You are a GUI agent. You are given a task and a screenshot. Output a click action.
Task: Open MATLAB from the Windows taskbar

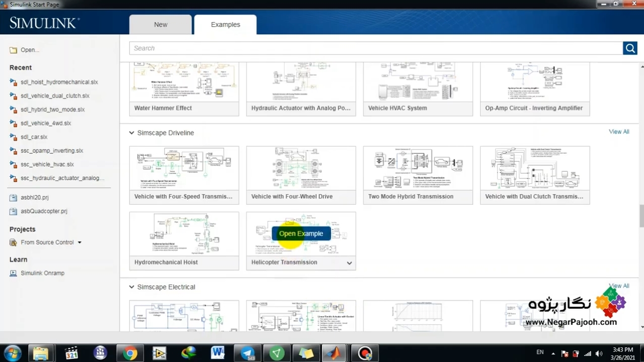(x=334, y=353)
